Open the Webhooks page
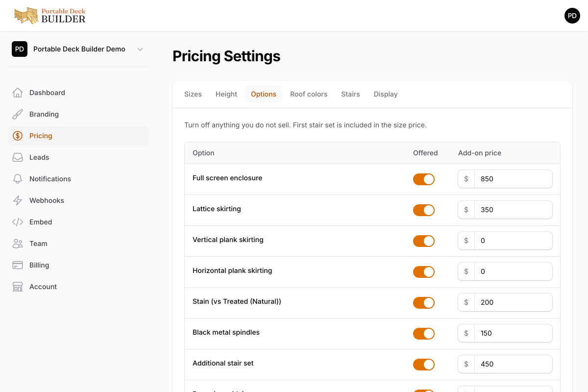588x392 pixels. [x=78, y=200]
